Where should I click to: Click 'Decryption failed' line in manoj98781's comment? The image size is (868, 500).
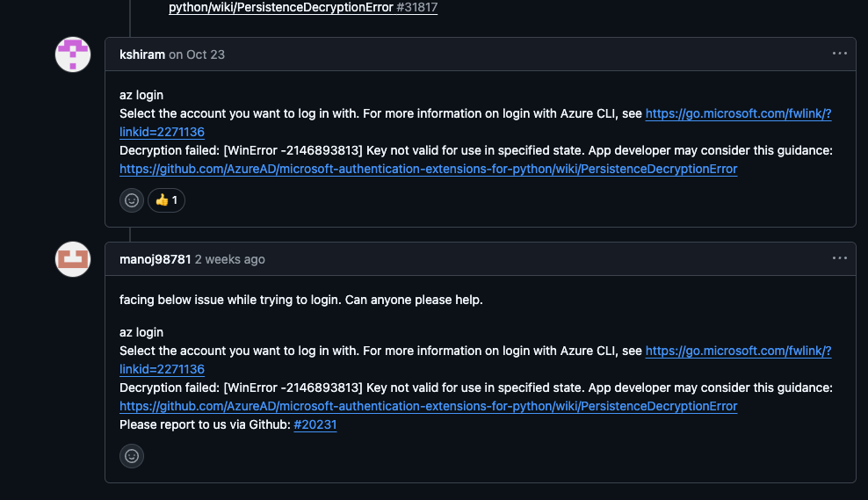[476, 388]
